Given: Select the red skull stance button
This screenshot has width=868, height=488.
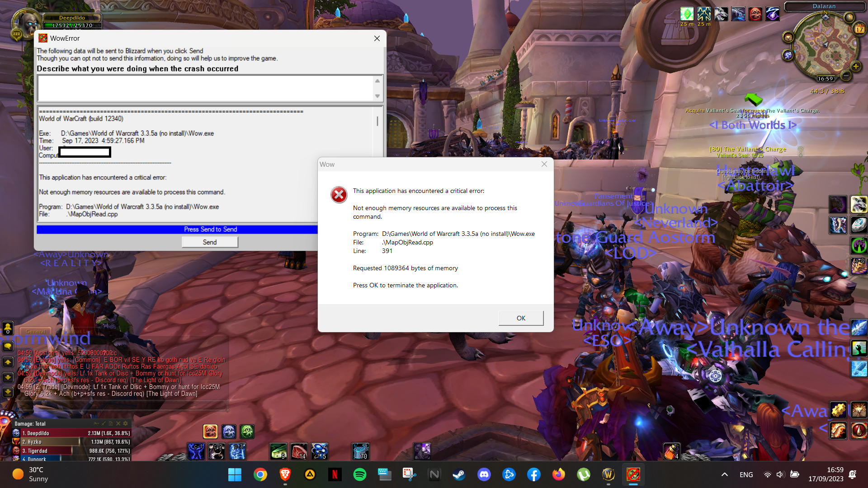Looking at the screenshot, I should coord(210,432).
